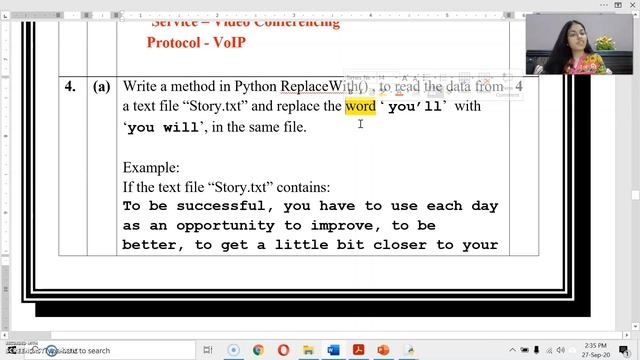Viewport: 640px width, 360px height.
Task: Launch Opera browser from the taskbar
Action: pyautogui.click(x=283, y=350)
